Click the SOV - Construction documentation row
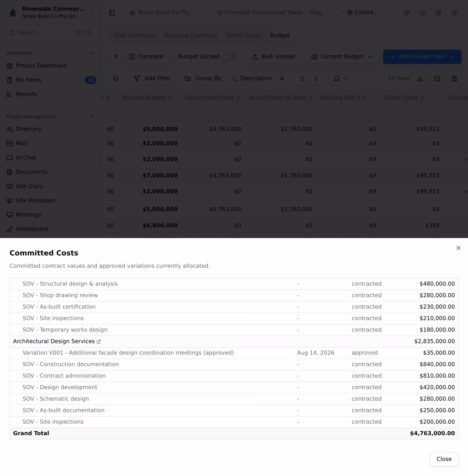Viewport: 468px width, 476px height. 234,364
